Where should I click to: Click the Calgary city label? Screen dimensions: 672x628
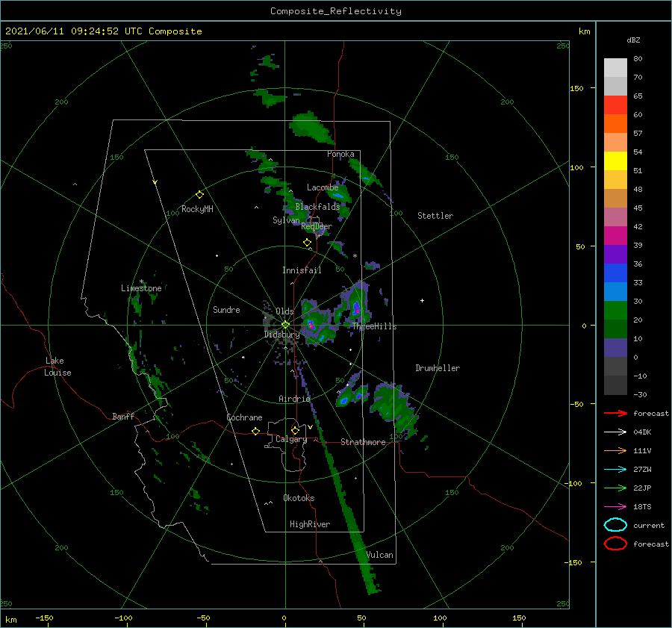(x=291, y=439)
